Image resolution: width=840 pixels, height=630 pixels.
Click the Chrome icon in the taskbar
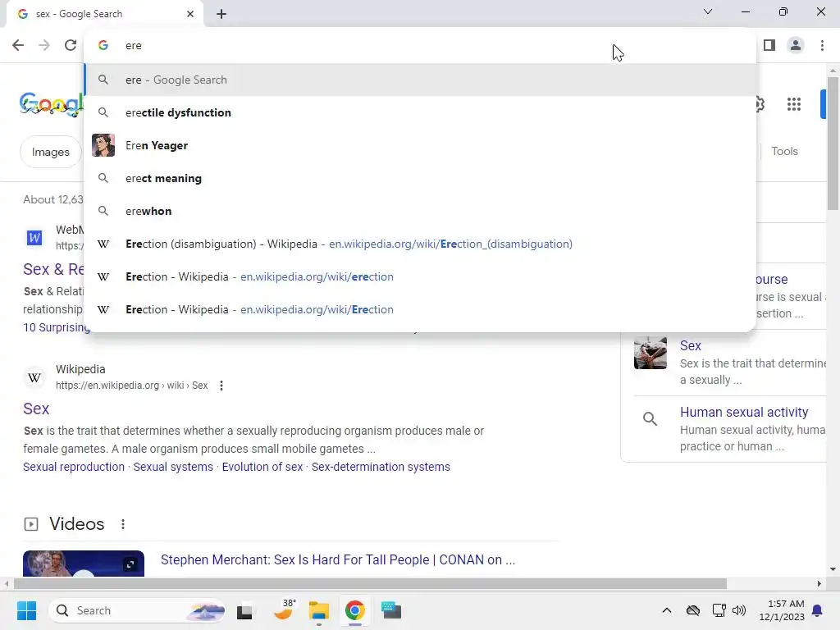[354, 610]
